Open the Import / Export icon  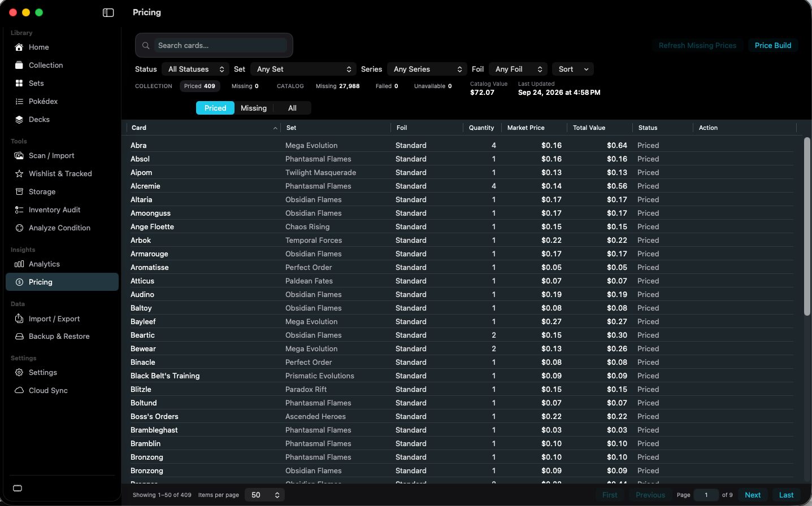click(19, 319)
